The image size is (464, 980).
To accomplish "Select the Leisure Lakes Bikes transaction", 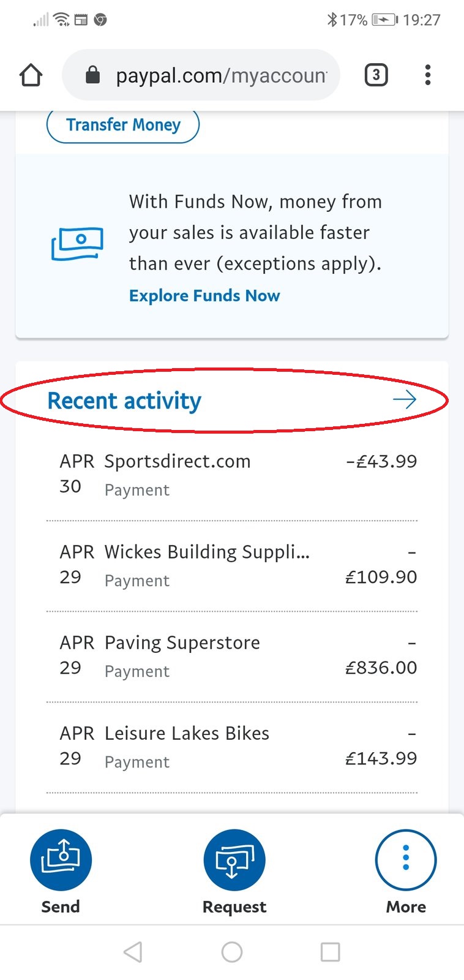I will point(231,747).
